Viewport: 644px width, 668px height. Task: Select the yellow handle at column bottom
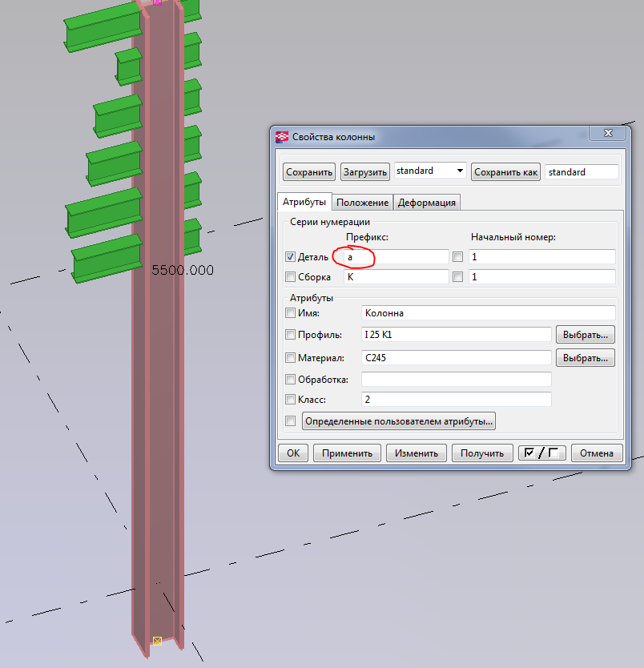click(x=157, y=640)
